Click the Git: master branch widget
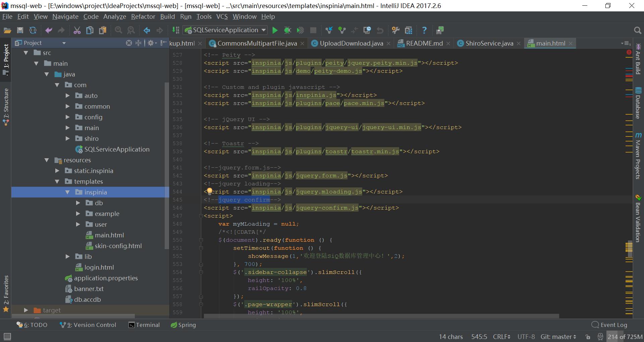The width and height of the screenshot is (644, 342). [558, 337]
